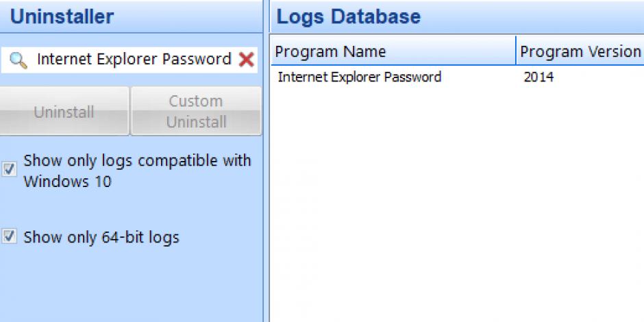Viewport: 644px width, 322px height.
Task: Clear the search with red X icon
Action: click(246, 60)
